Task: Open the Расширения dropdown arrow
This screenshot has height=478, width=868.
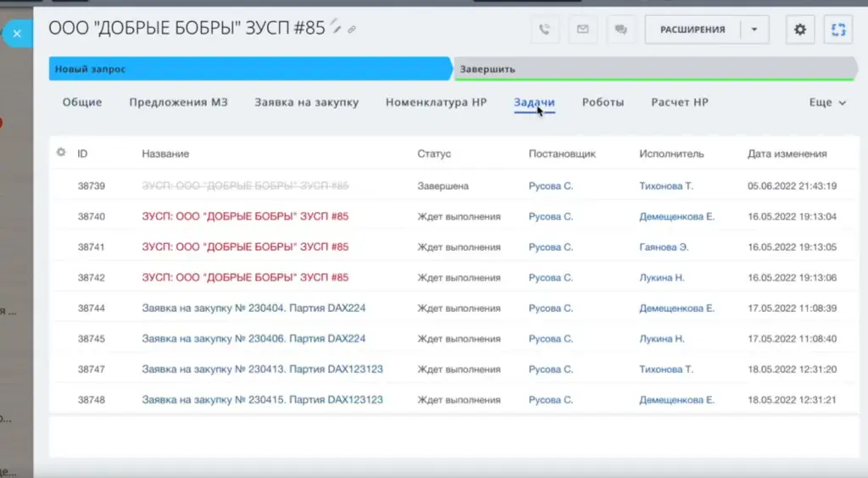Action: pyautogui.click(x=754, y=30)
